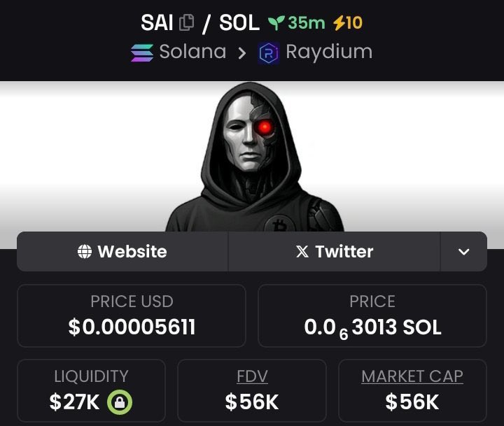Click the SOL price value box
The height and width of the screenshot is (426, 504).
tap(372, 315)
